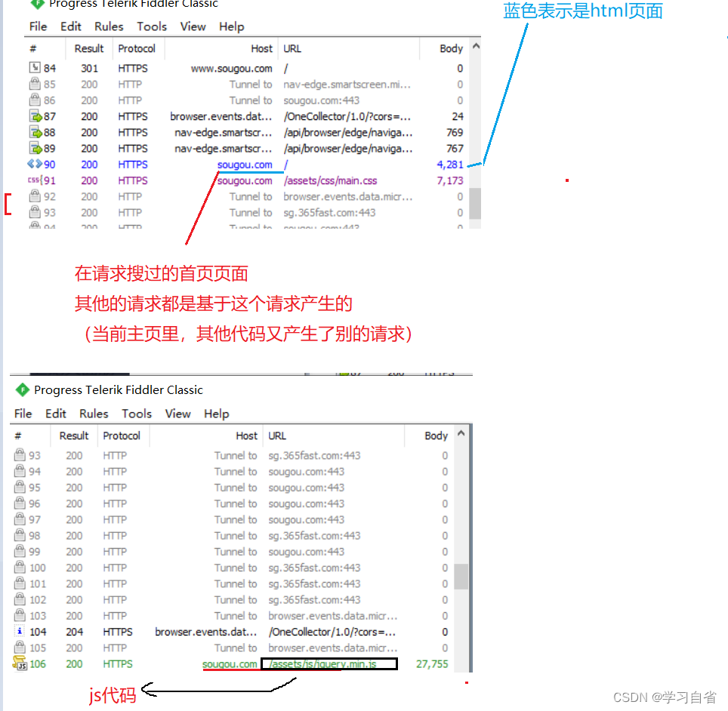Click result code 301 of session 84
728x711 pixels.
point(89,68)
